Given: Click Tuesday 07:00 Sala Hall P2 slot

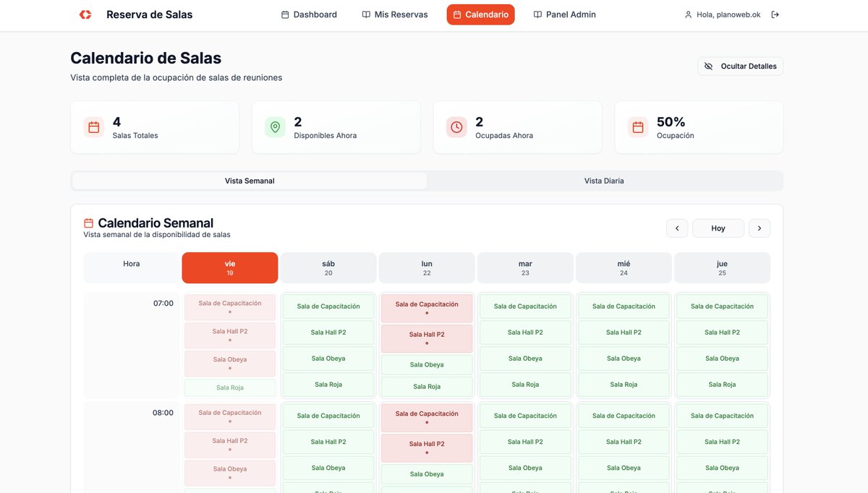Looking at the screenshot, I should pyautogui.click(x=525, y=333).
